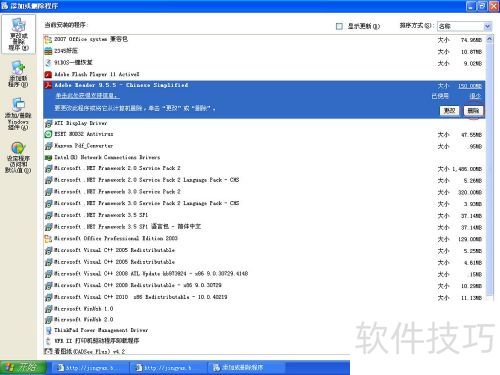The height and width of the screenshot is (375, 500).
Task: Click the 2345好压 program icon
Action: click(48, 51)
